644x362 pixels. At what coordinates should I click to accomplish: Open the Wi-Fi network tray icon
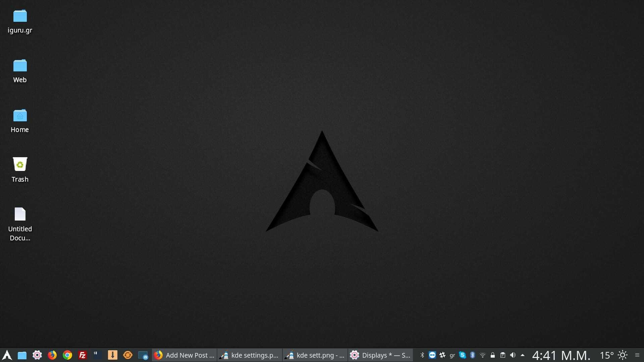[483, 355]
